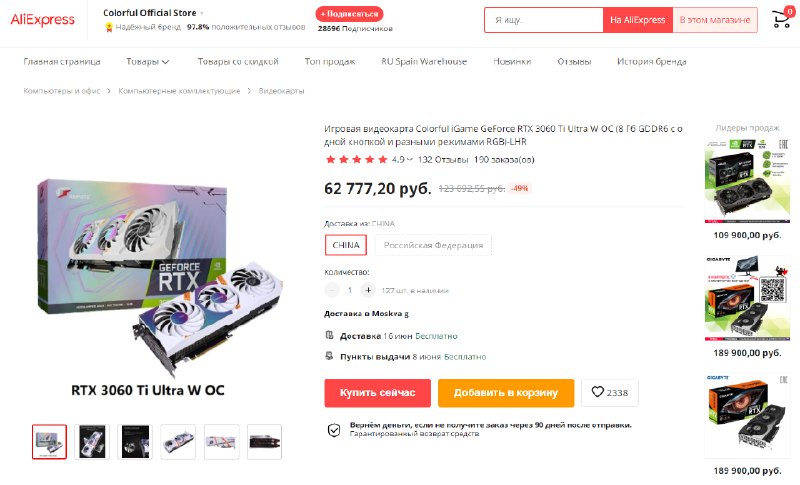Click Добавить в корзину button
This screenshot has height=485, width=800.
tap(506, 393)
